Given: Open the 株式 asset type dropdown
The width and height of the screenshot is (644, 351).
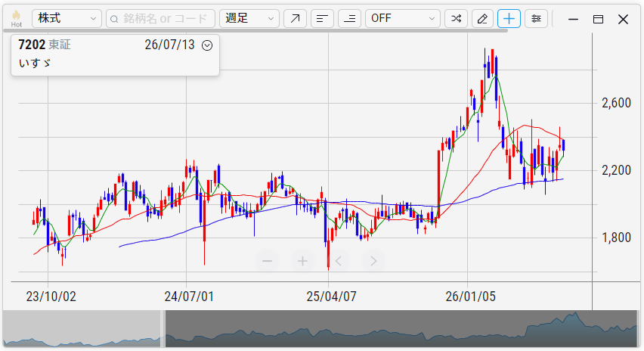Looking at the screenshot, I should click(67, 18).
